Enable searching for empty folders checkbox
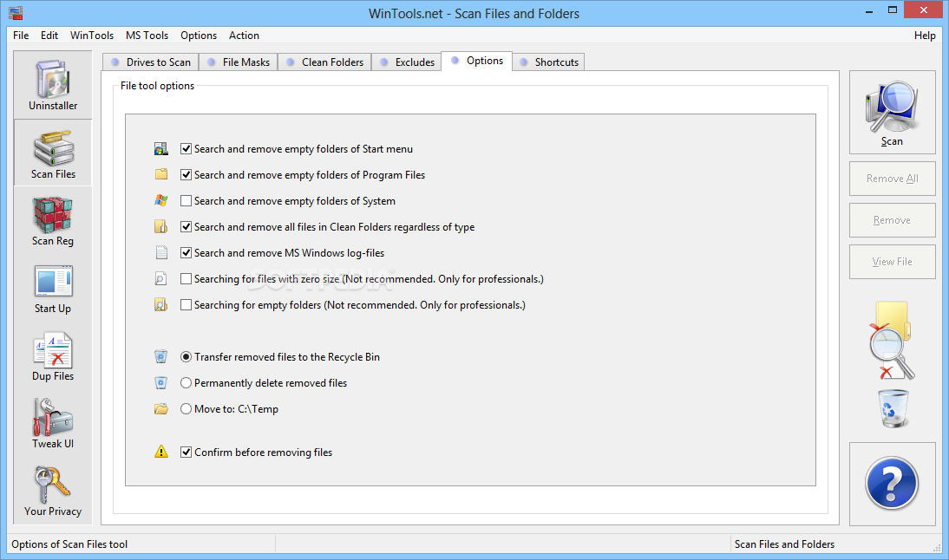Image resolution: width=949 pixels, height=560 pixels. [x=186, y=305]
